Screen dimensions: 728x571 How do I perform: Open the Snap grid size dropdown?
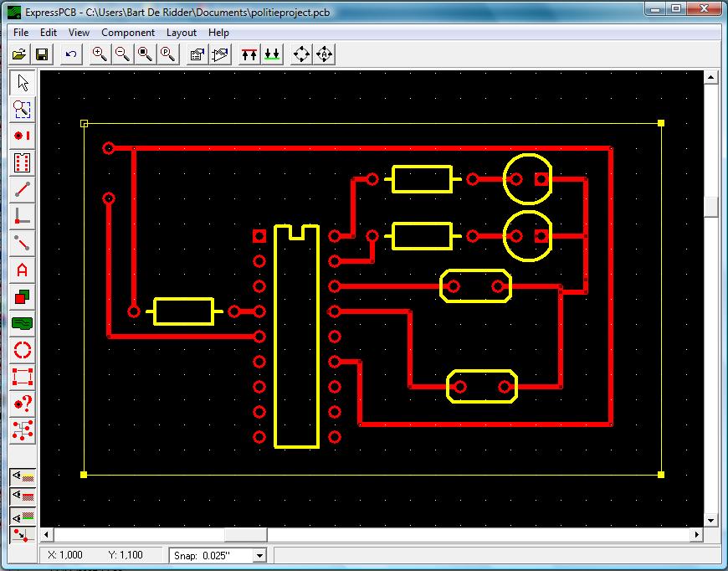click(259, 555)
